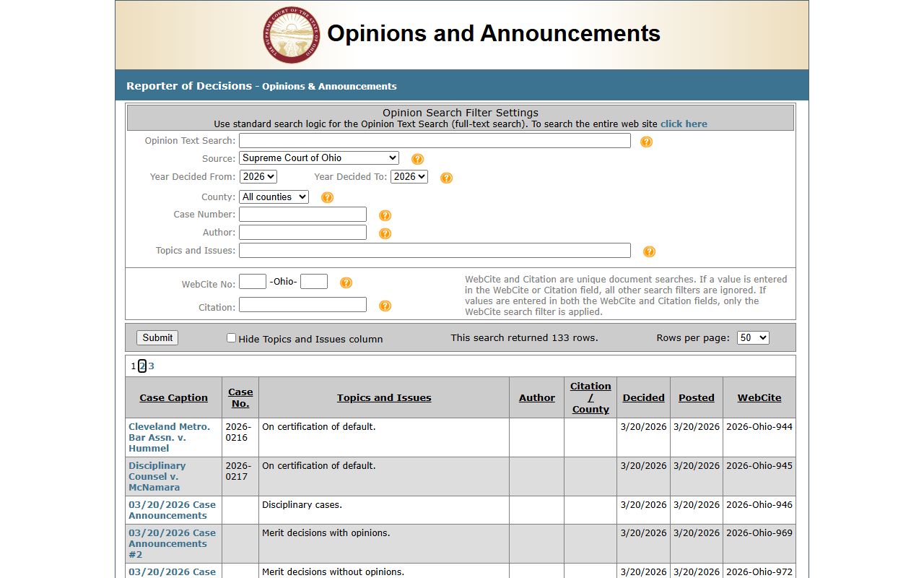Open Rows per page dropdown
The image size is (924, 578).
[x=753, y=337]
